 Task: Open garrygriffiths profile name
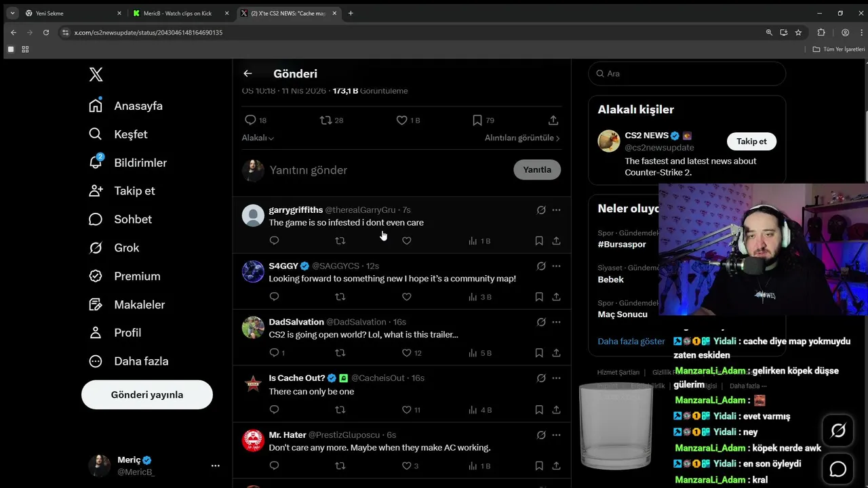[x=296, y=210]
